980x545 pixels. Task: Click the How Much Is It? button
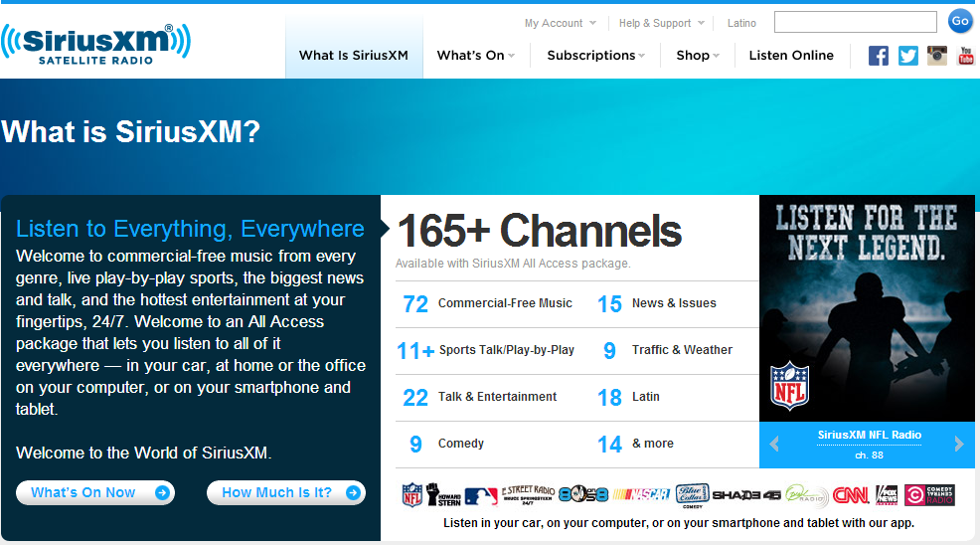click(286, 492)
